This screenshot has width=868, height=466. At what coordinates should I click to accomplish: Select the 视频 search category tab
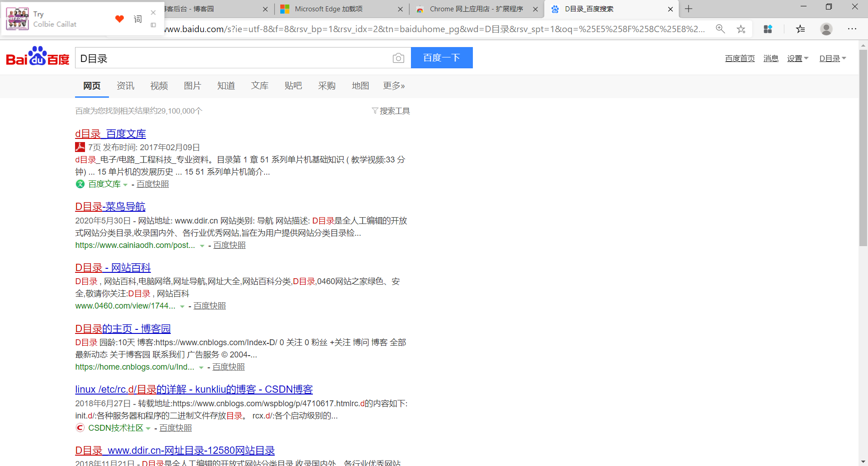point(159,86)
